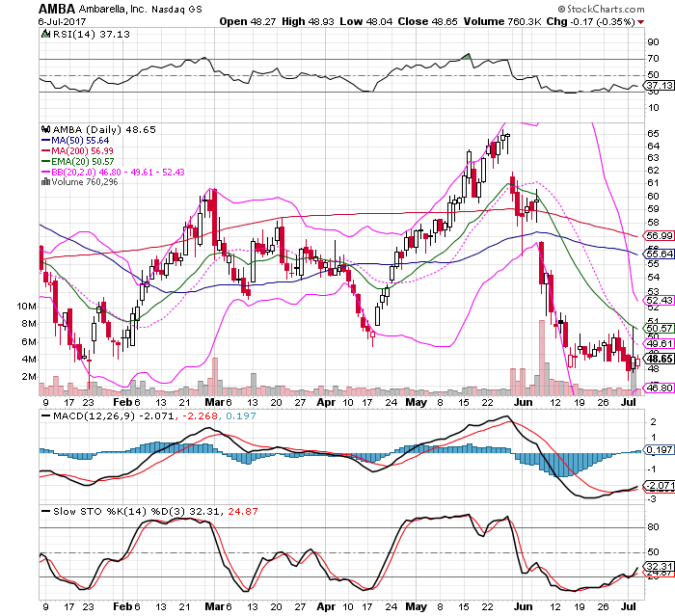Click the Low 48.04 value
675x616 pixels.
pos(365,21)
